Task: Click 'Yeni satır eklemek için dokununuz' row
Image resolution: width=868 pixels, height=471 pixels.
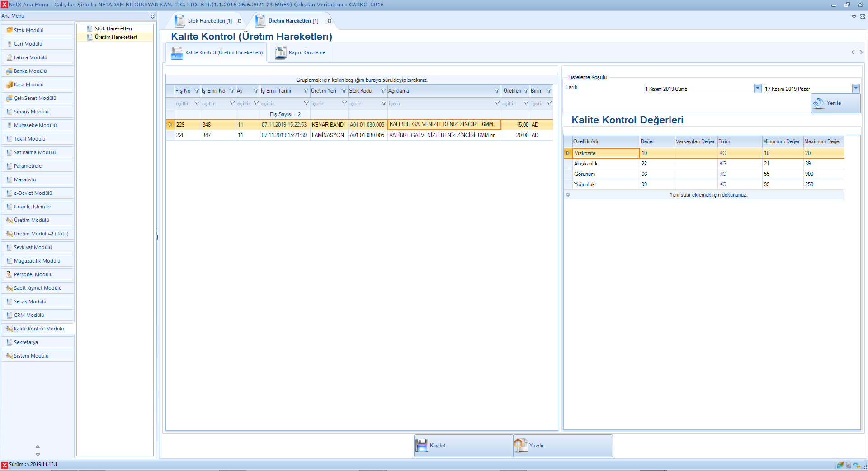Action: coord(708,195)
